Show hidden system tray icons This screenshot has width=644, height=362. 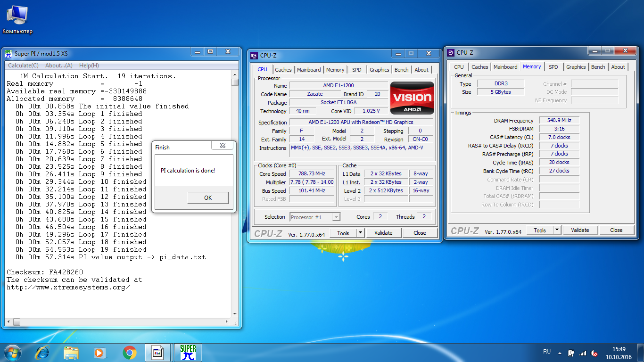click(560, 353)
